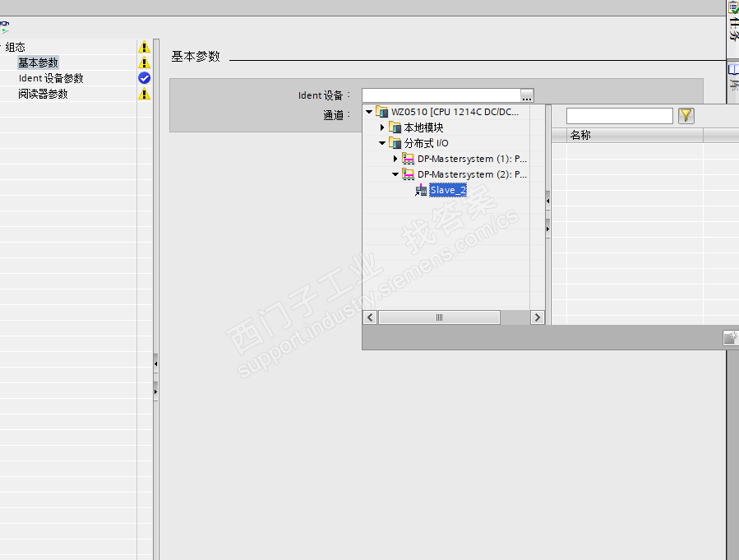Click collapse arrow on the navigation panel splitter
The image size is (739, 560).
[155, 364]
